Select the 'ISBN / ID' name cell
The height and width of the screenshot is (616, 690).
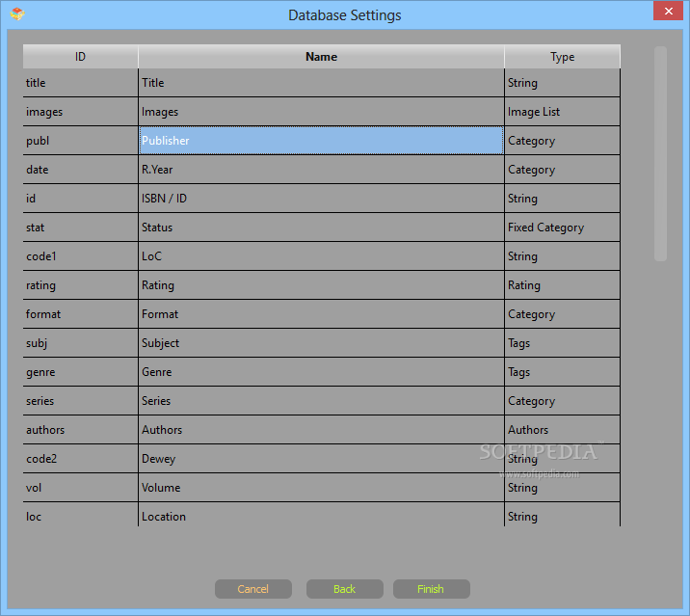click(x=321, y=199)
